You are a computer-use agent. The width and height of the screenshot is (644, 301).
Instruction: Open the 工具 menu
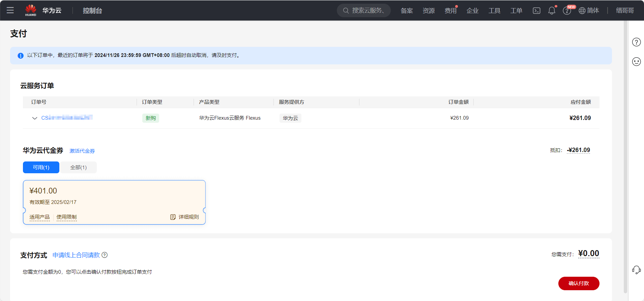(494, 11)
